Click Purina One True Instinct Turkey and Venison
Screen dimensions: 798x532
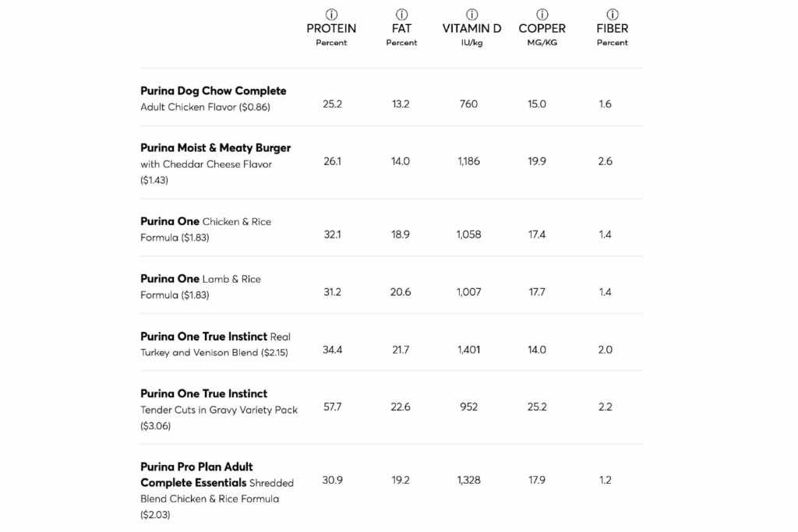tap(215, 337)
